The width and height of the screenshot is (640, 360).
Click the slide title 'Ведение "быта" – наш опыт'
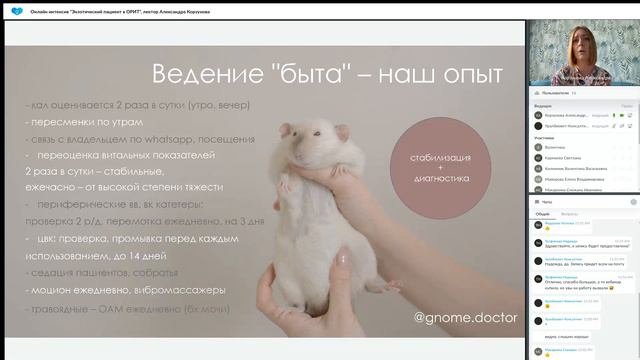coord(327,74)
